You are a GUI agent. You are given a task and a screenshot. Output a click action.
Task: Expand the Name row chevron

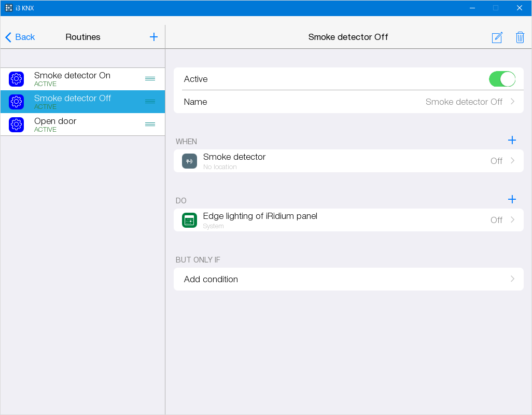tap(512, 102)
